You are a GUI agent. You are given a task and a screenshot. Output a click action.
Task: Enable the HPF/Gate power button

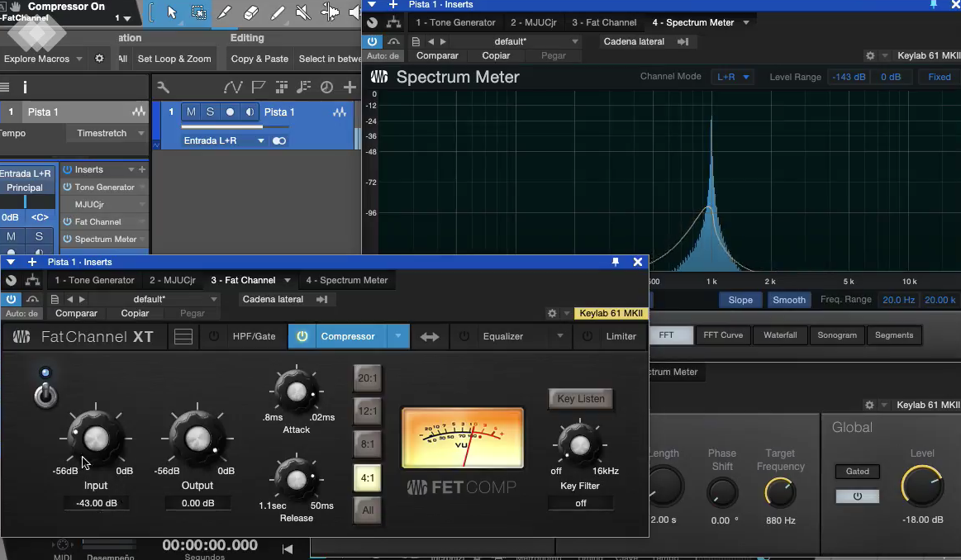pyautogui.click(x=214, y=336)
